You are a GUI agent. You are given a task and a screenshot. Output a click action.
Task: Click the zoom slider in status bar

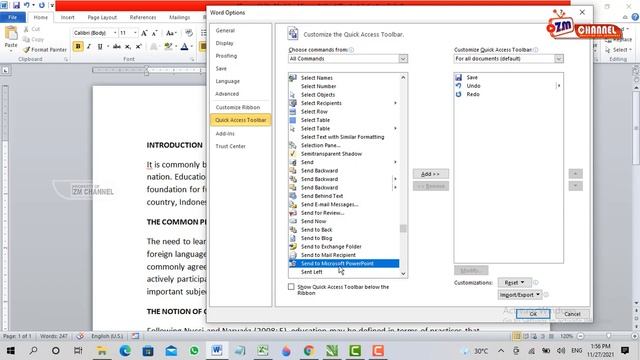tap(608, 336)
